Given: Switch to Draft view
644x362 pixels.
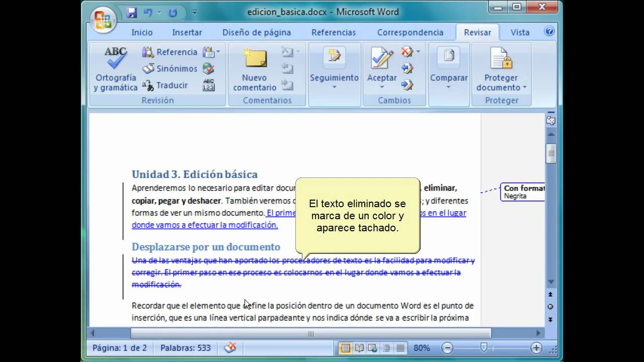Looking at the screenshot, I should 400,348.
